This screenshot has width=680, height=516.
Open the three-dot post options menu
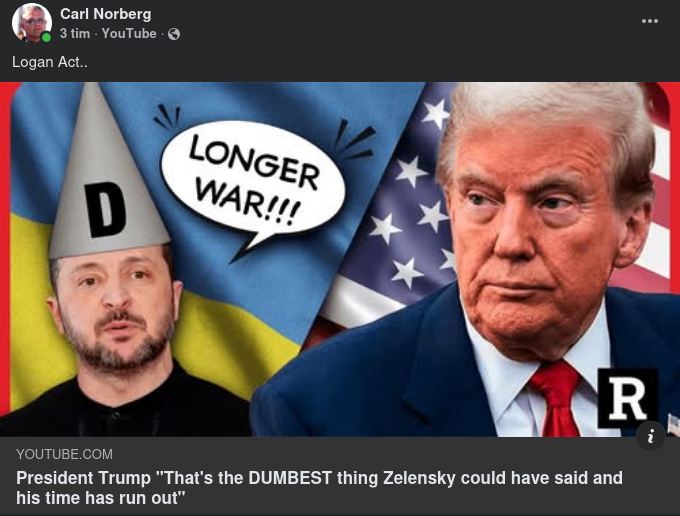650,21
